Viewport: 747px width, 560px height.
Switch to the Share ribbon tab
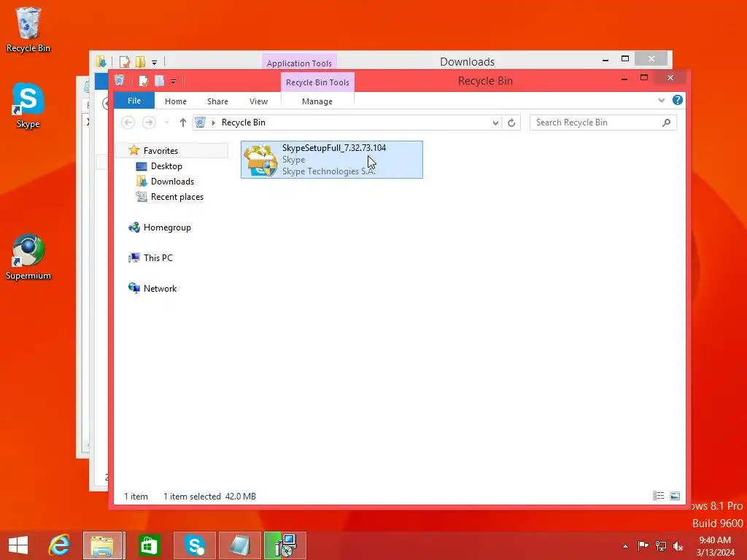point(217,101)
